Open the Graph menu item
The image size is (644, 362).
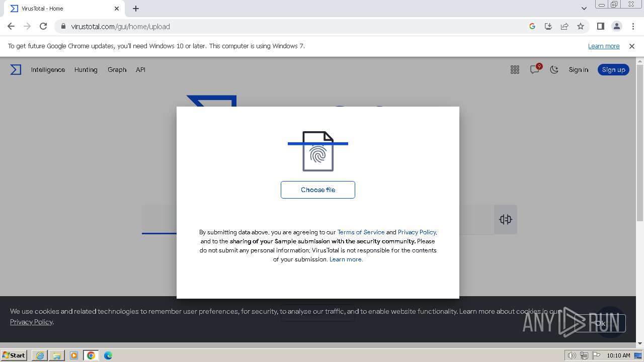coord(117,70)
